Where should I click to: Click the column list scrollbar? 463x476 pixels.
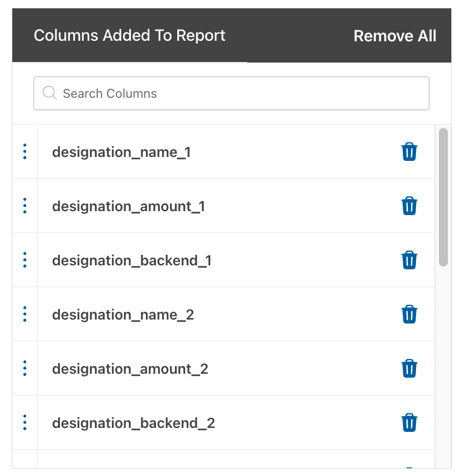pyautogui.click(x=443, y=197)
